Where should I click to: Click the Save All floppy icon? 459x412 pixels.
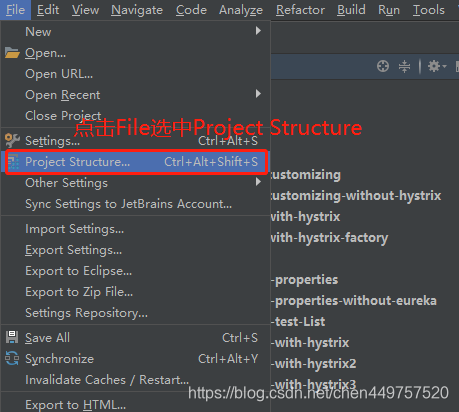click(x=12, y=337)
